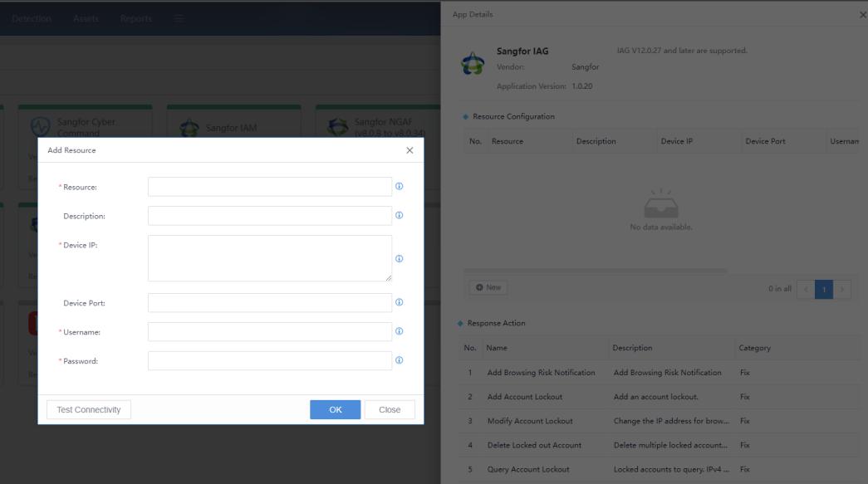Viewport: 868px width, 484px height.
Task: Confirm the dialog with OK button
Action: pyautogui.click(x=336, y=410)
